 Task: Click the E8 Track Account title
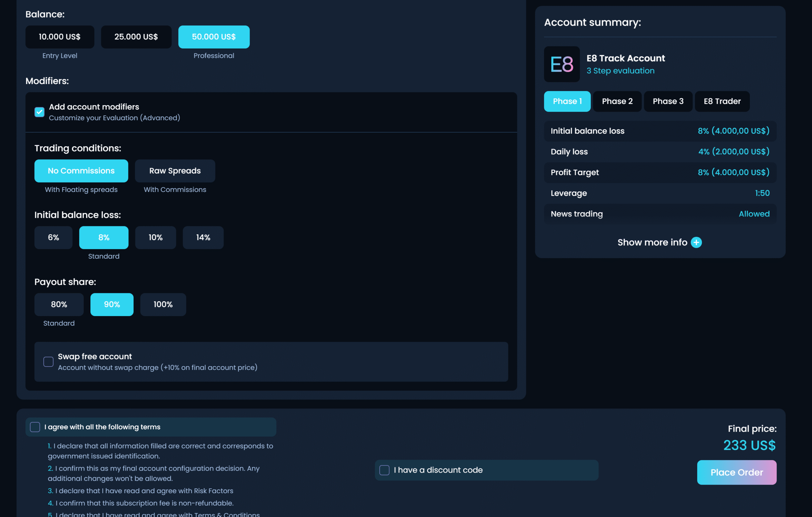point(626,58)
